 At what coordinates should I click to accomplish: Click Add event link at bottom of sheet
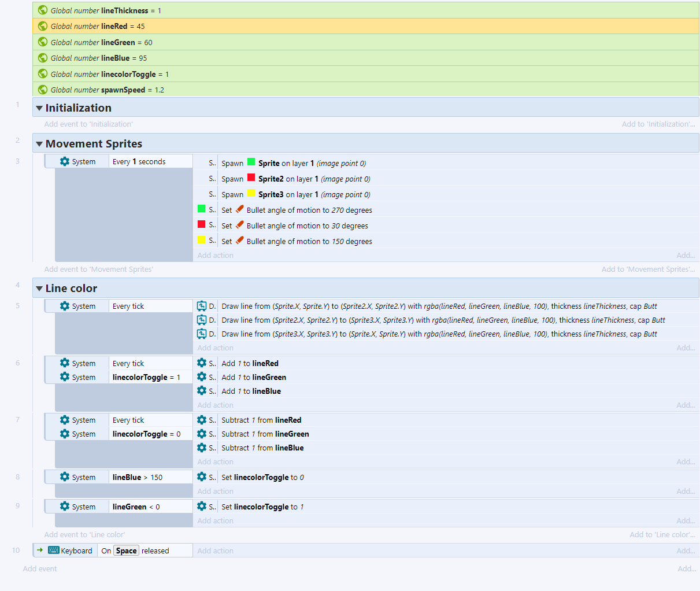(40, 569)
